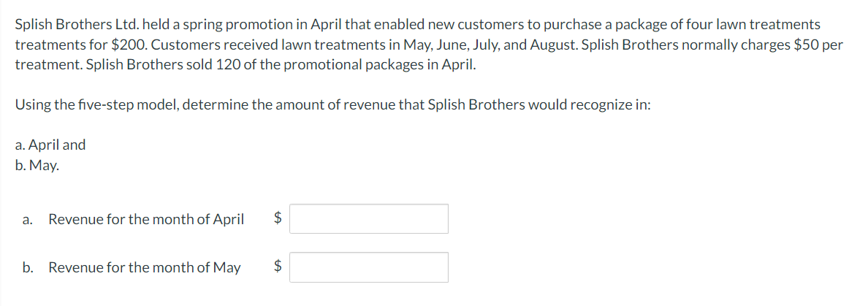The image size is (868, 306).
Task: Click the April revenue input field
Action: pos(369,219)
